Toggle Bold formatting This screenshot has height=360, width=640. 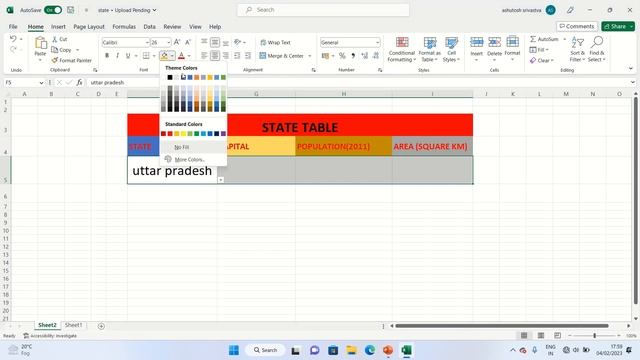coord(107,56)
